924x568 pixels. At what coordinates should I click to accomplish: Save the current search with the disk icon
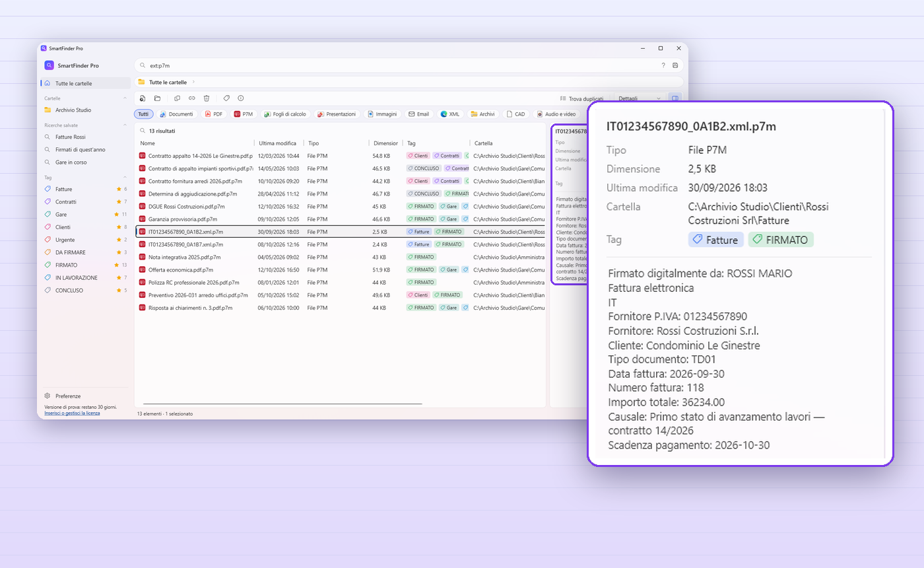(x=675, y=65)
